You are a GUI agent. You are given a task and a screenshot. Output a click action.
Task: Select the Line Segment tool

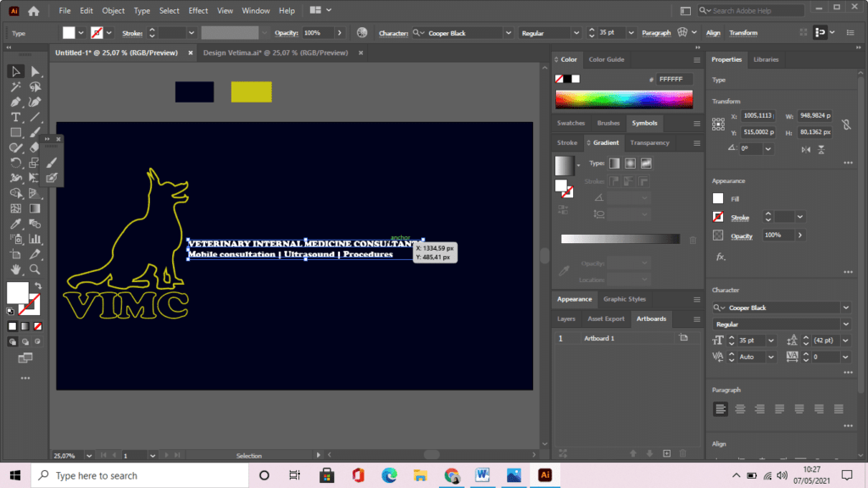[x=35, y=117]
